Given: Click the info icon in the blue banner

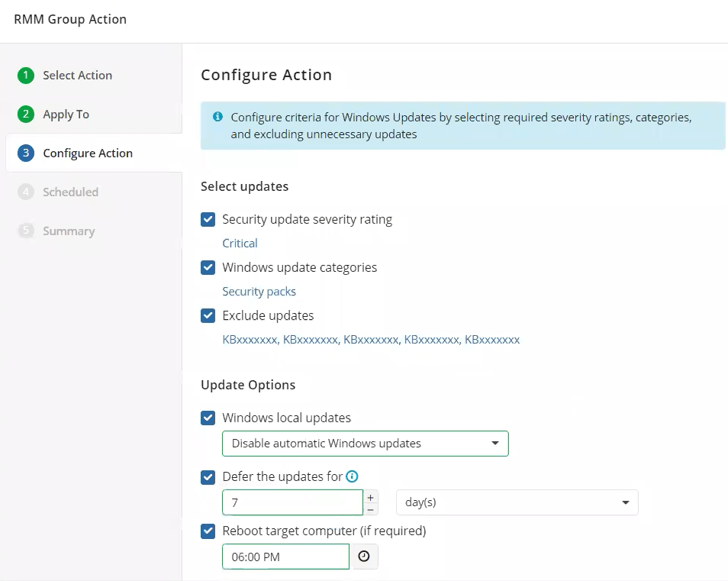Looking at the screenshot, I should click(217, 117).
